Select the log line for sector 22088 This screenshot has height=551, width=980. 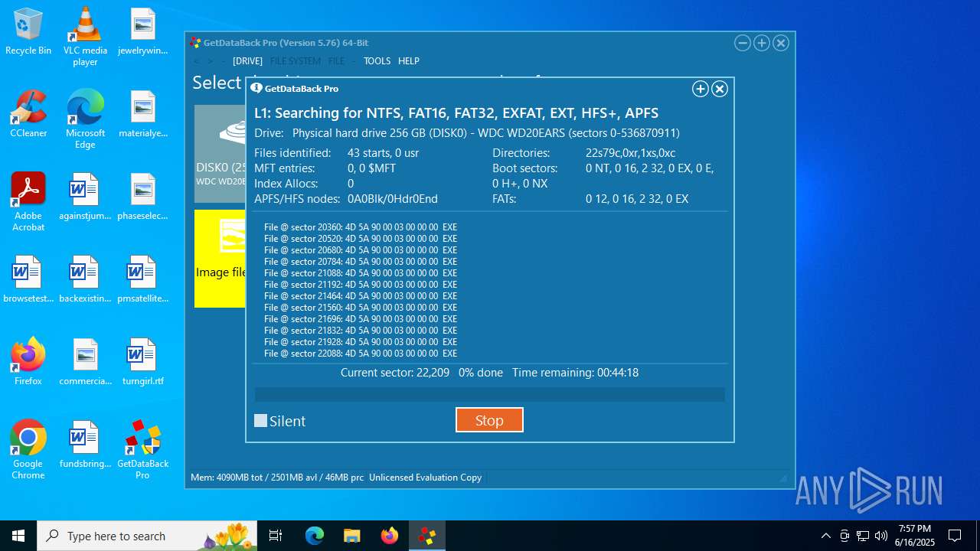[x=361, y=354]
